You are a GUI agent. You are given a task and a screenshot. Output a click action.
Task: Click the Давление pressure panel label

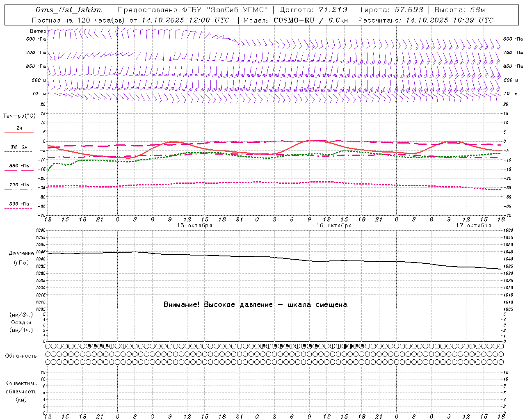[x=21, y=253]
